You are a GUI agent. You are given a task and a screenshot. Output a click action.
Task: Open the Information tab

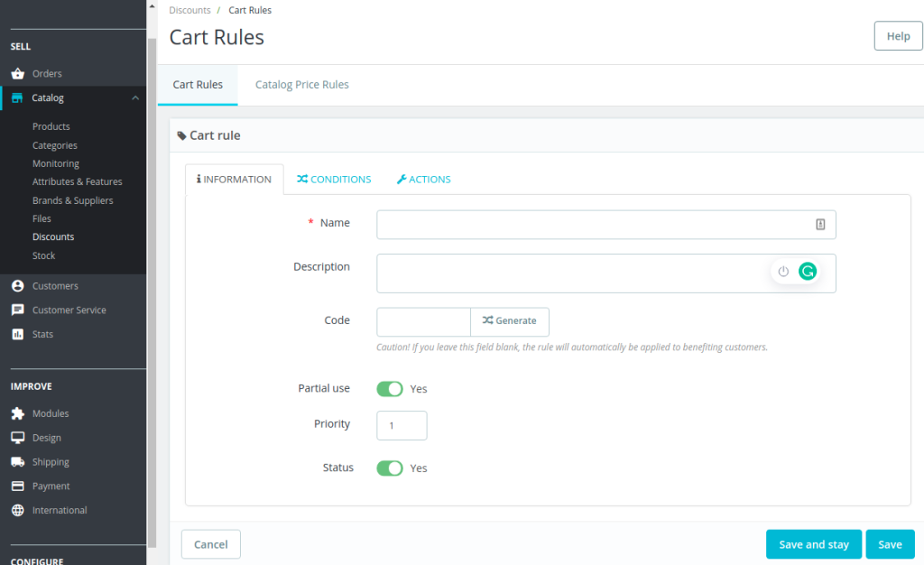235,179
